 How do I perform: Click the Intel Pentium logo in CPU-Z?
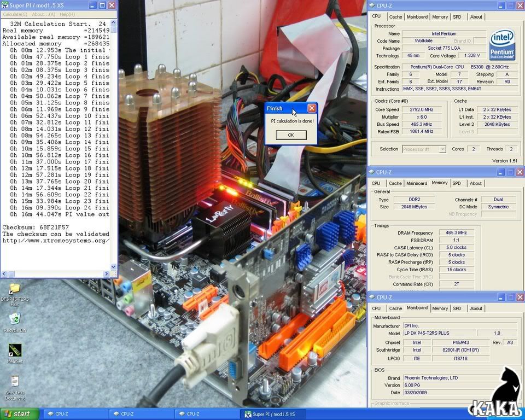(x=501, y=44)
